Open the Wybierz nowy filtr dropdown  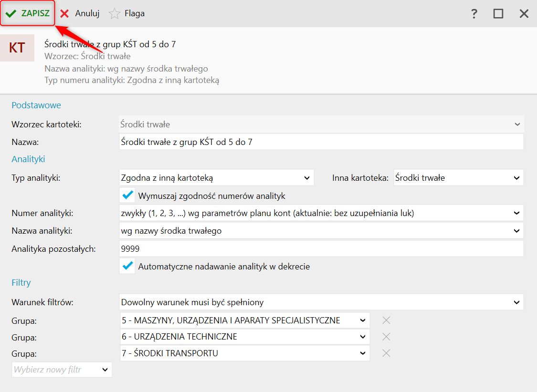(62, 370)
